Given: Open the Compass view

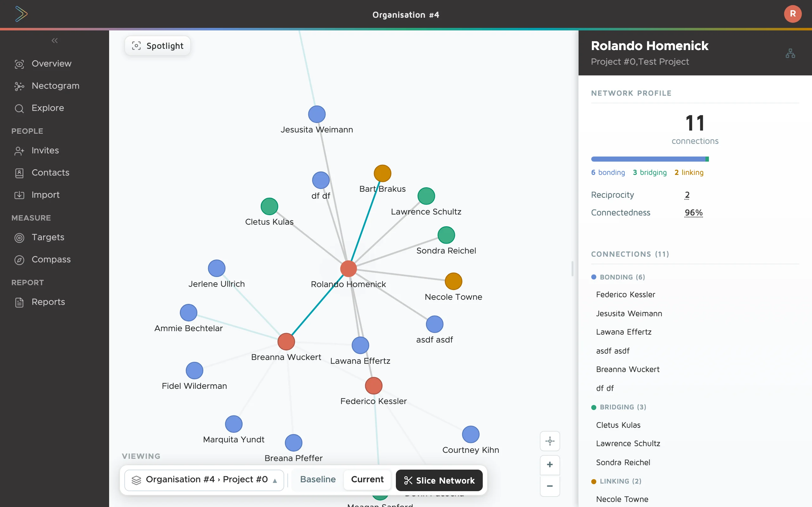Looking at the screenshot, I should click(51, 260).
